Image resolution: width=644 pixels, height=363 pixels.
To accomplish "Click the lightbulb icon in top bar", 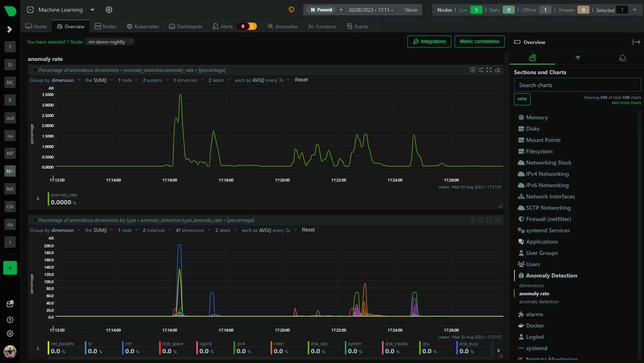I will coord(292,10).
